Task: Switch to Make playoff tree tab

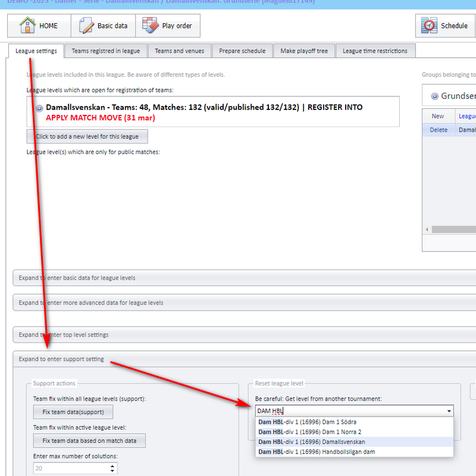Action: [304, 51]
